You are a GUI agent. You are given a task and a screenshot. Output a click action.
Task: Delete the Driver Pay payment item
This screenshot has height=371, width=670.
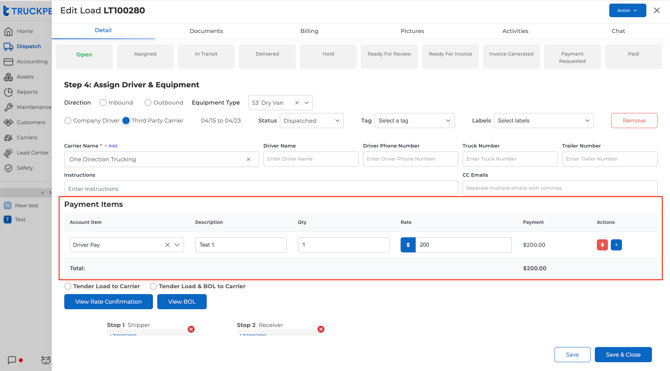pyautogui.click(x=602, y=245)
